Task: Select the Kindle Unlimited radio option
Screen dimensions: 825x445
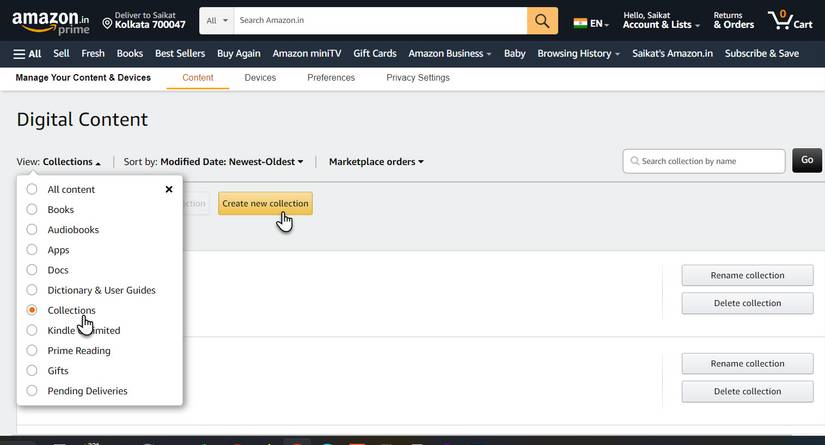Action: 32,330
